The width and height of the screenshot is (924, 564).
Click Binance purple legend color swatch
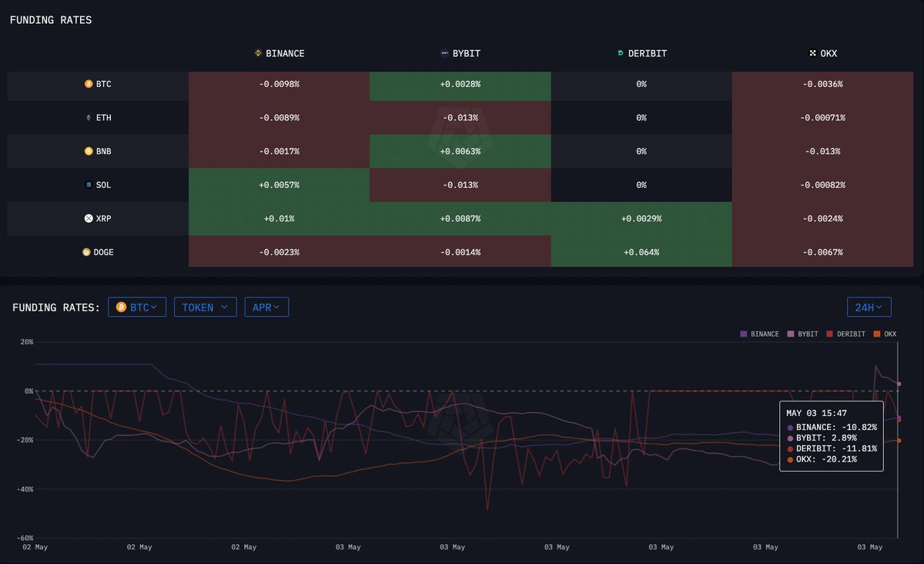(x=744, y=334)
